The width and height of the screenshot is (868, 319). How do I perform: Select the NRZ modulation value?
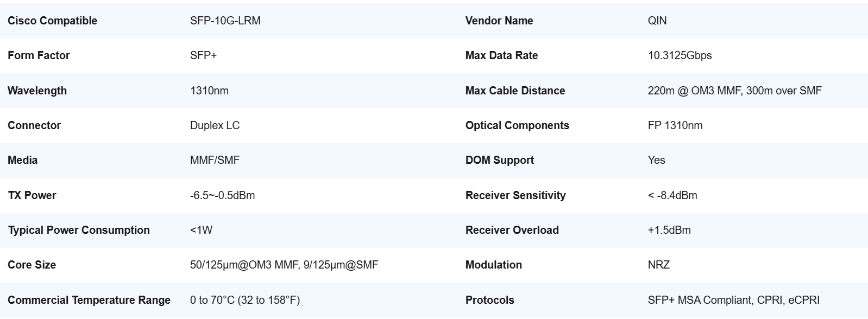click(658, 265)
